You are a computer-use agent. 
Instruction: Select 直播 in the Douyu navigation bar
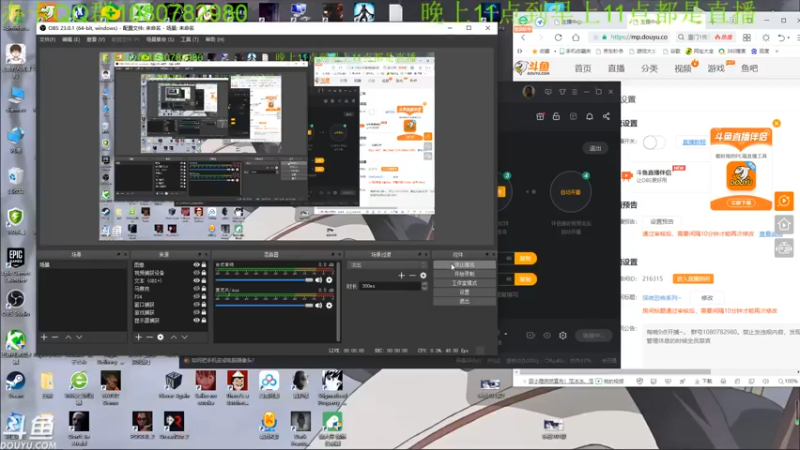tap(616, 68)
